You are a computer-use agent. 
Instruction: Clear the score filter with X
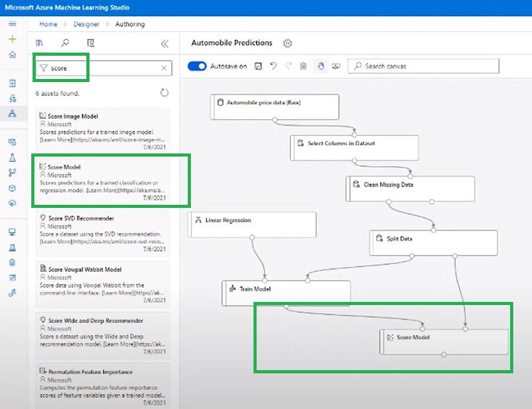coord(164,68)
